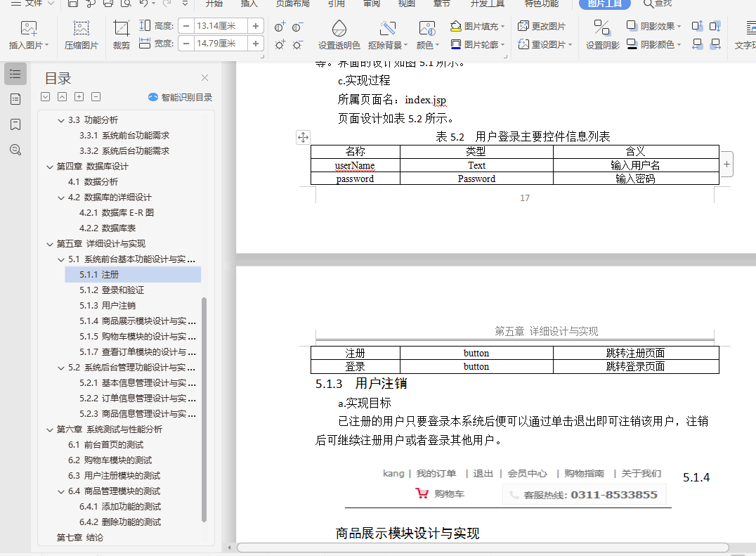Click the 目录 add-heading plus box icon
The image size is (756, 556).
tap(79, 97)
